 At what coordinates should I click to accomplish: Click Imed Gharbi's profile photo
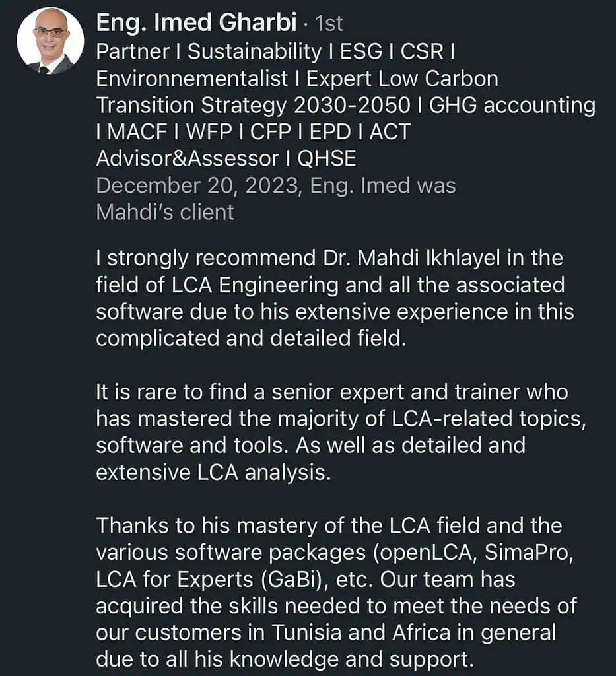pos(50,41)
